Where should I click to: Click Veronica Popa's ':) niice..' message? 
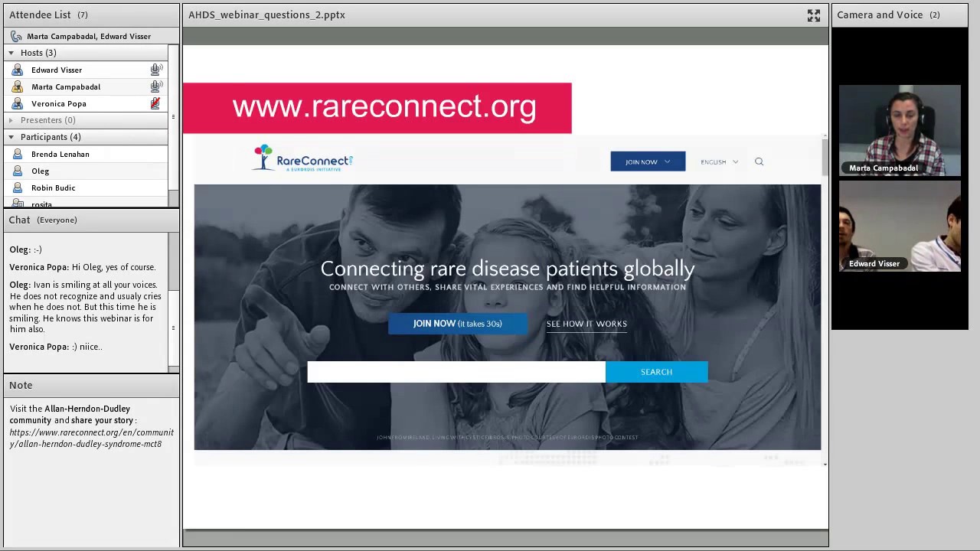click(x=56, y=347)
